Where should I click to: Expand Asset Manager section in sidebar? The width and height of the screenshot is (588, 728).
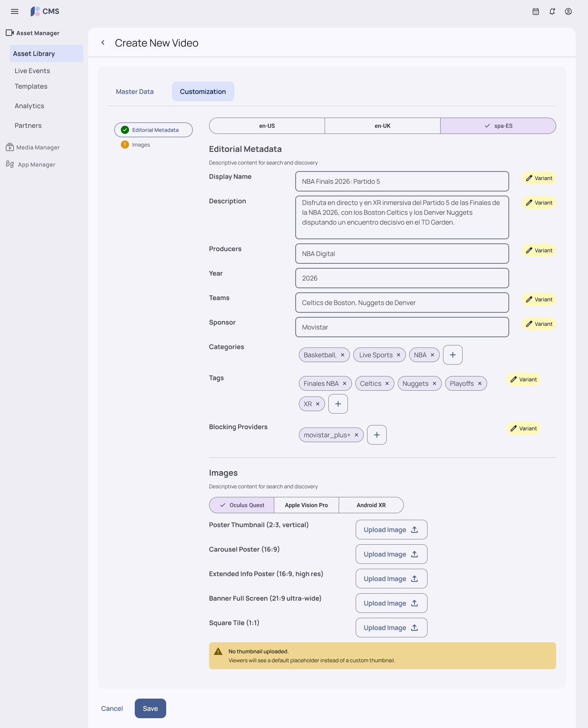coord(33,33)
